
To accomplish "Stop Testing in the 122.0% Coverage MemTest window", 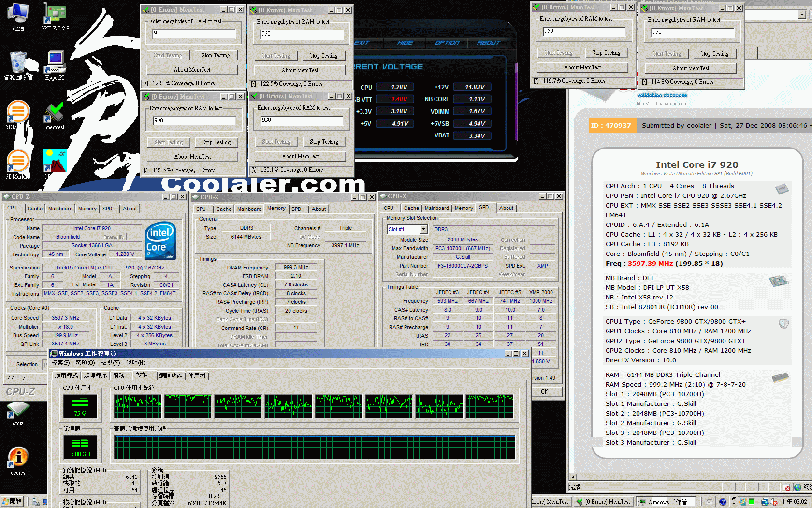I will click(x=216, y=55).
